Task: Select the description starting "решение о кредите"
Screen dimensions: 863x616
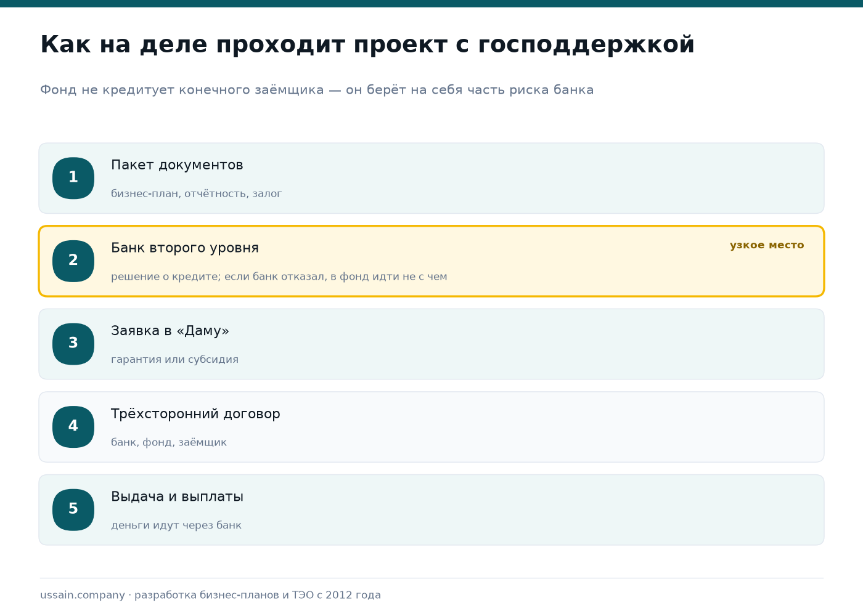Action: (x=279, y=277)
